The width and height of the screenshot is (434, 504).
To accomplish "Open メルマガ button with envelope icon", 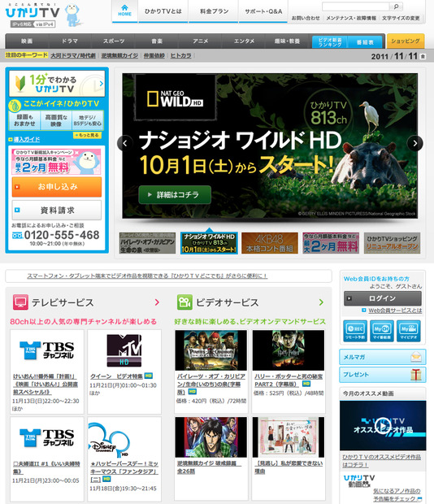I will pyautogui.click(x=383, y=357).
